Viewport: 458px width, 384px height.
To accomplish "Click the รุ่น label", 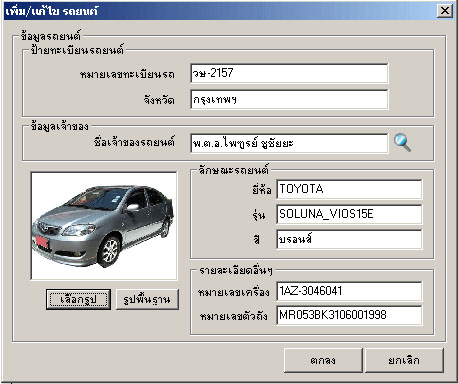I will 259,215.
